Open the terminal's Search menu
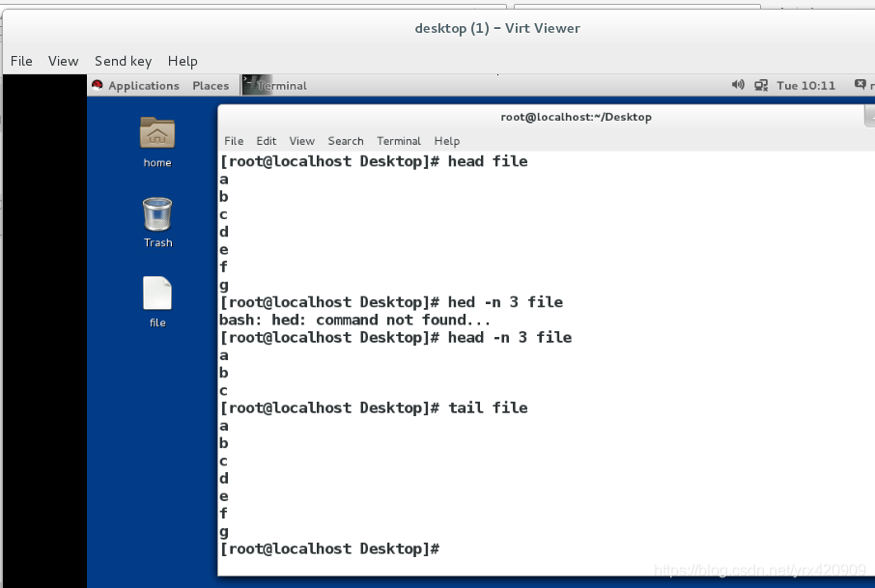Screen dimensions: 875x588 tap(346, 141)
